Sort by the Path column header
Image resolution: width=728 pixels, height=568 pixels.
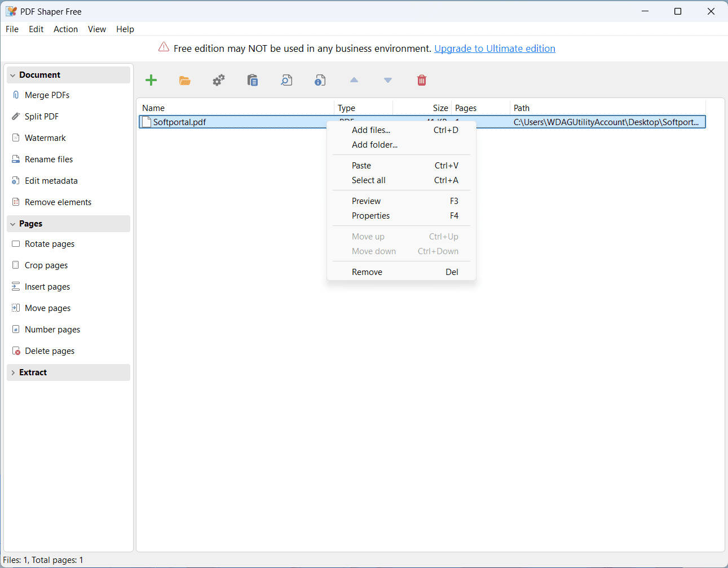[608, 108]
